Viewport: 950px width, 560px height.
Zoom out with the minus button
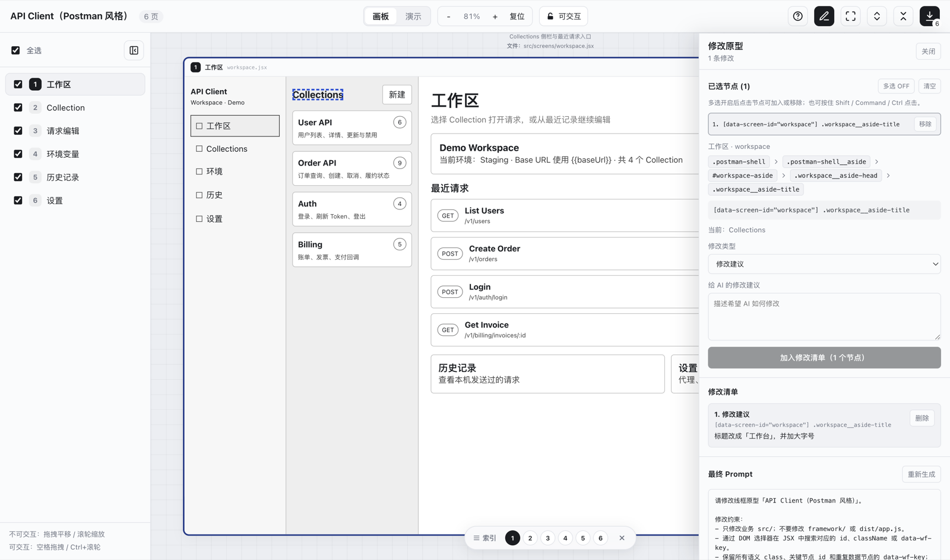[448, 17]
